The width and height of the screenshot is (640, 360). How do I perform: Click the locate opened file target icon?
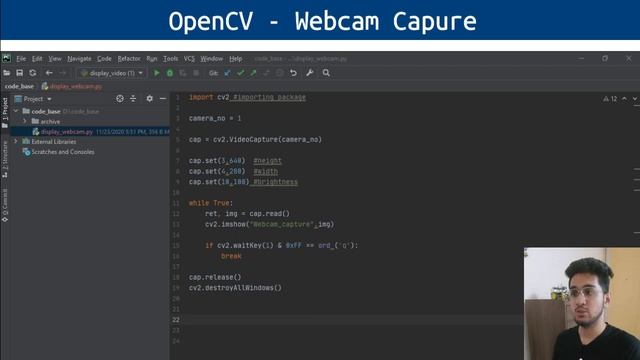120,99
